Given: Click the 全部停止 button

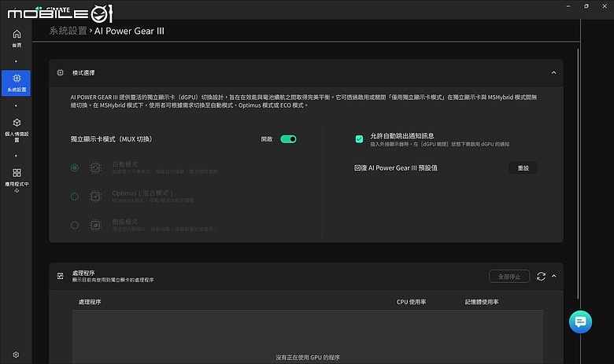Looking at the screenshot, I should pyautogui.click(x=509, y=277).
